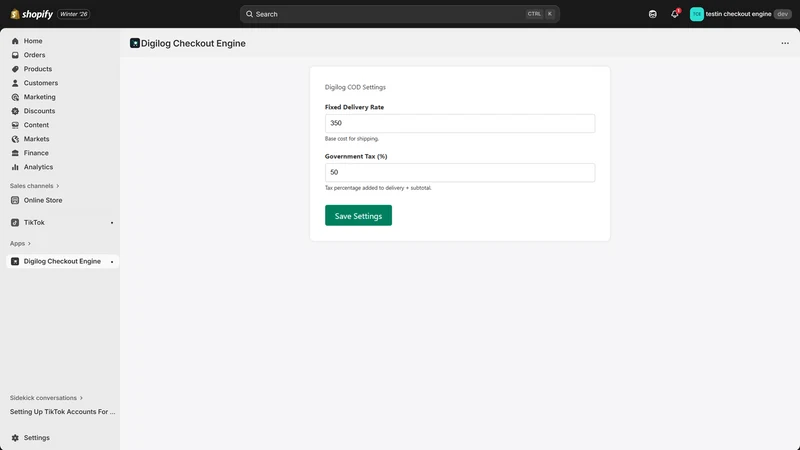
Task: Click the dev badge beside store name
Action: (783, 14)
